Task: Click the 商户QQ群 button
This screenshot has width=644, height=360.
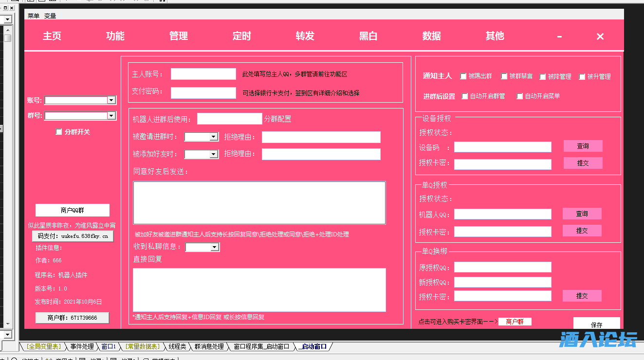Action: (x=73, y=210)
